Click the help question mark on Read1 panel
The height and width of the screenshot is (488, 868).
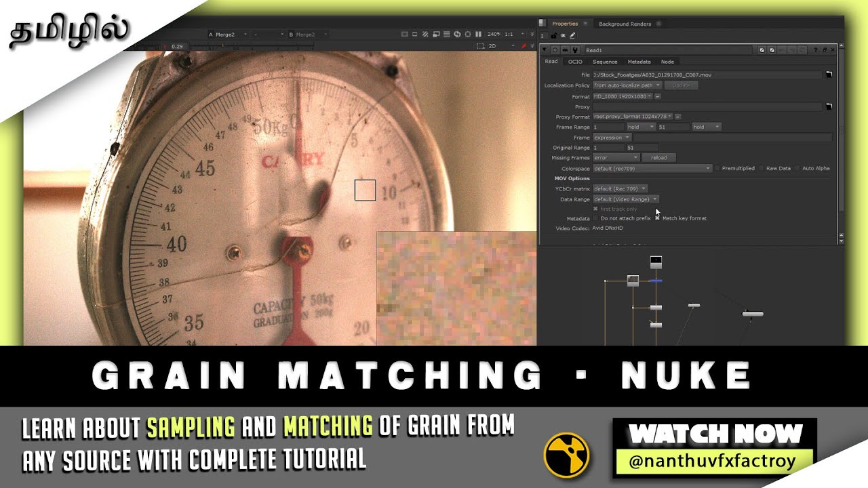click(x=815, y=50)
